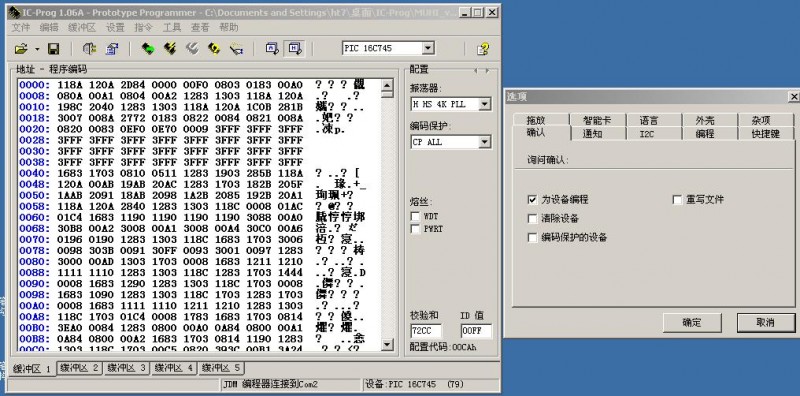Cancel options with the 取消 button

(766, 323)
